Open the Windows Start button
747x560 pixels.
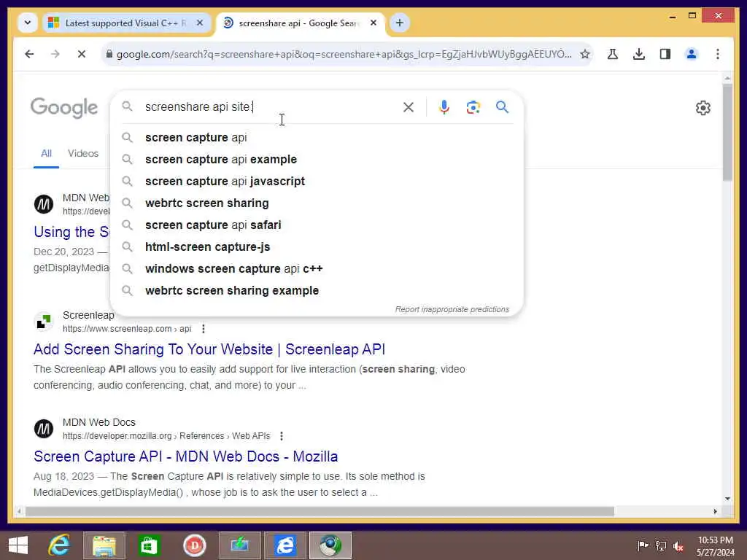pyautogui.click(x=18, y=545)
